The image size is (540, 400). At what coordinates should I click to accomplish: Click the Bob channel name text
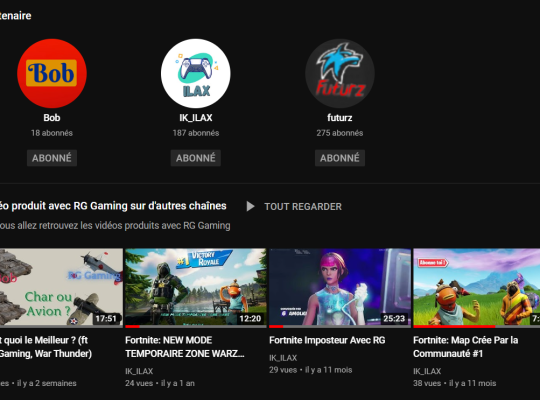pos(52,118)
